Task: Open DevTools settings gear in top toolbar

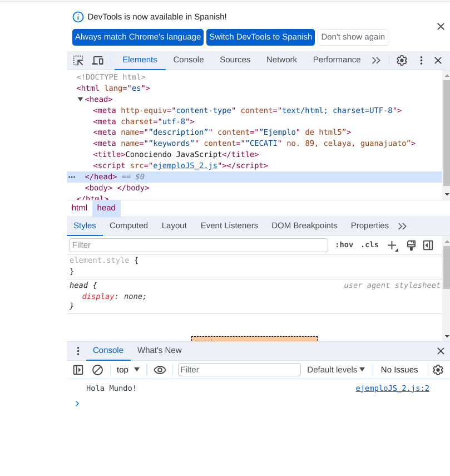Action: tap(402, 60)
